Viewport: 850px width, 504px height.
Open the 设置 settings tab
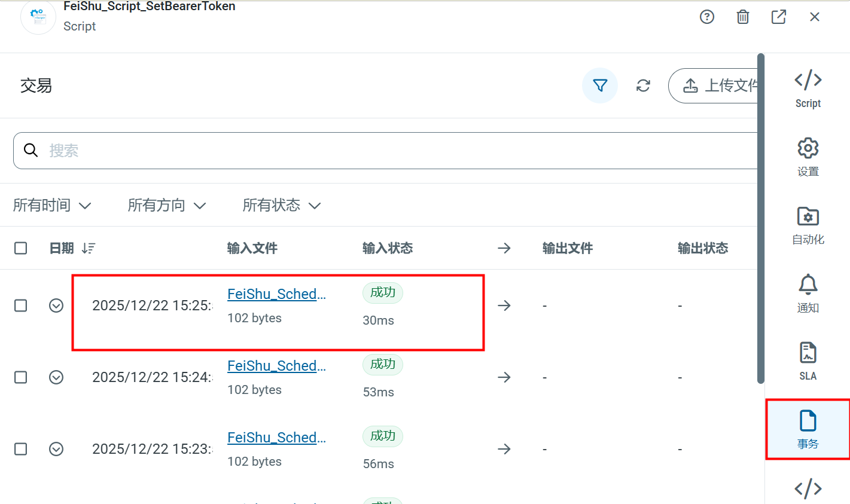pyautogui.click(x=808, y=157)
